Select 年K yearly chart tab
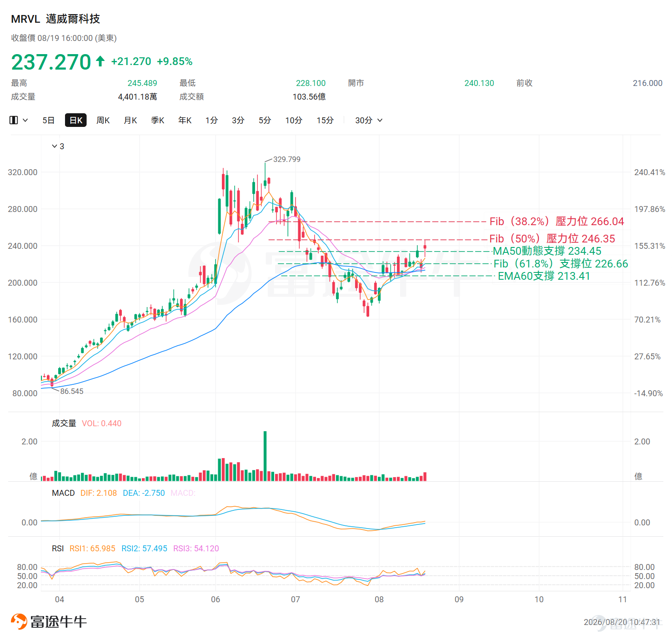This screenshot has width=672, height=640. (x=185, y=120)
